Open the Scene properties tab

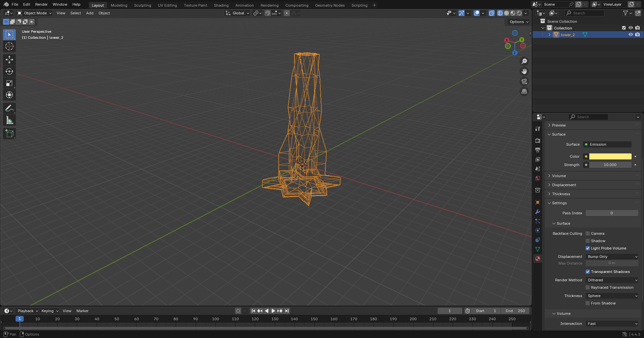(538, 169)
